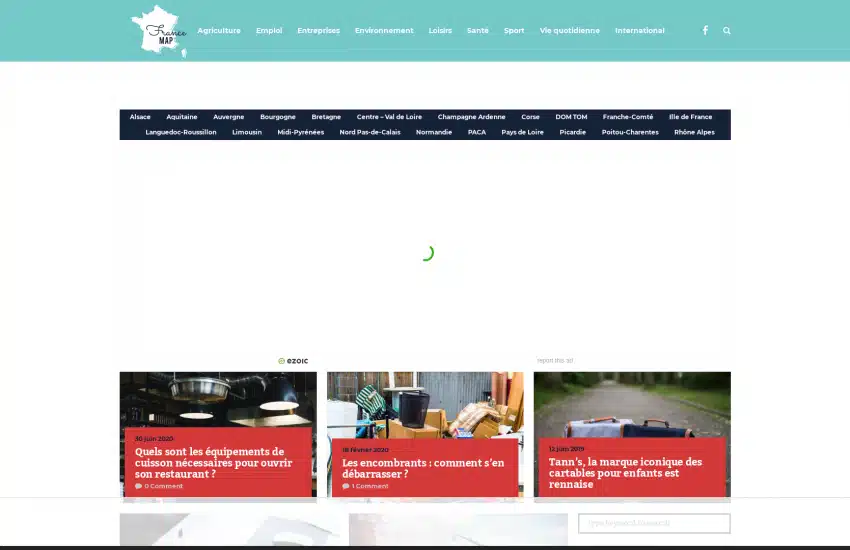Viewport: 850px width, 550px height.
Task: Open the Santé menu
Action: click(478, 30)
